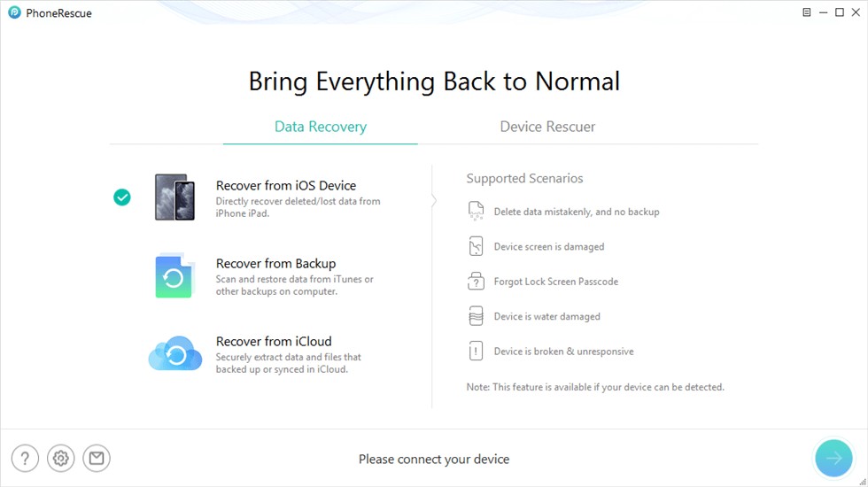Choose the Recover from Backup icon

point(174,276)
